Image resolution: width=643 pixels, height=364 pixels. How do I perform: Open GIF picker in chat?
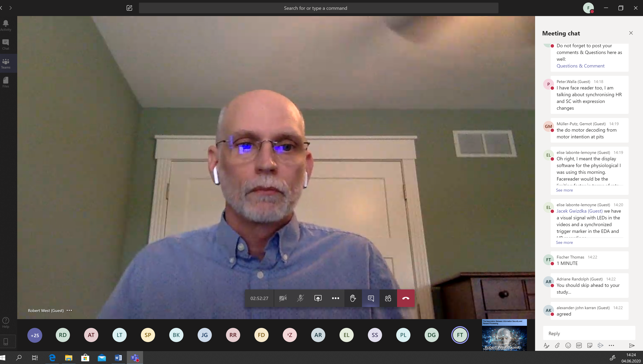[x=579, y=345]
